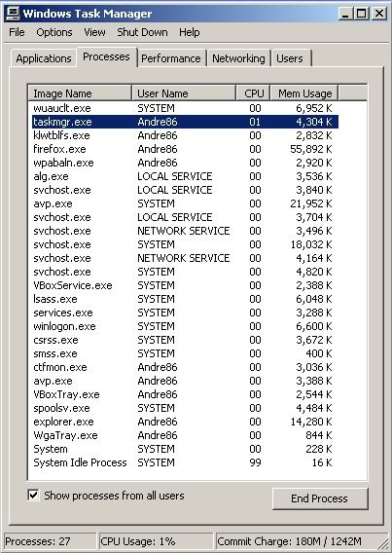392x553 pixels.
Task: Sort by User Name column header
Action: tap(184, 93)
